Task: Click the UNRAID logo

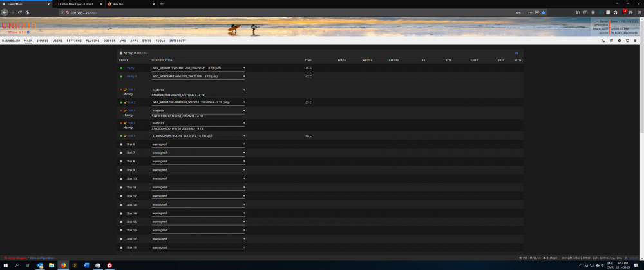Action: [18, 26]
